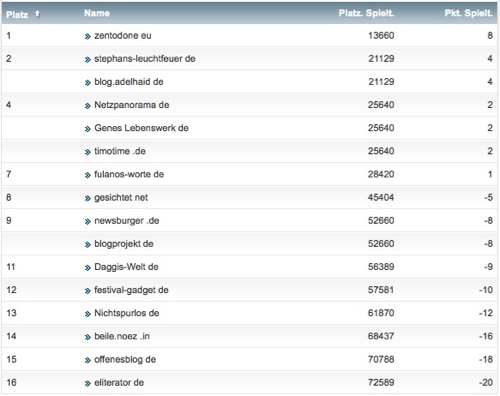
Task: Select the value 28420 in fulanos-worte row
Action: pos(381,174)
